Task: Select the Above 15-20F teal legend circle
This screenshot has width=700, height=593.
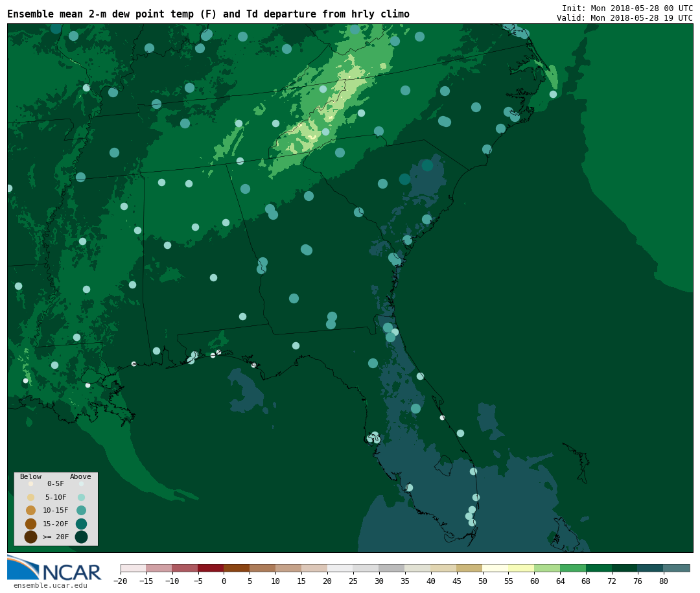Action: pyautogui.click(x=81, y=524)
